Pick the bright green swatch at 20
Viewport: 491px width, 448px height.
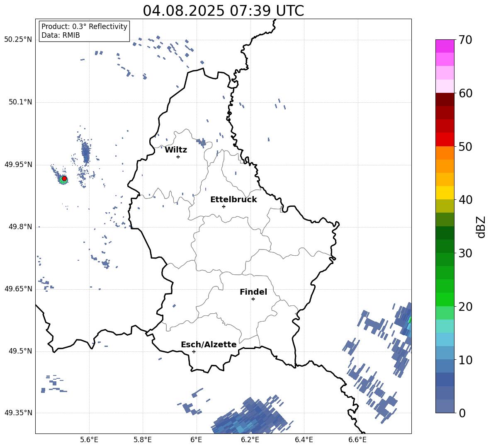[445, 299]
